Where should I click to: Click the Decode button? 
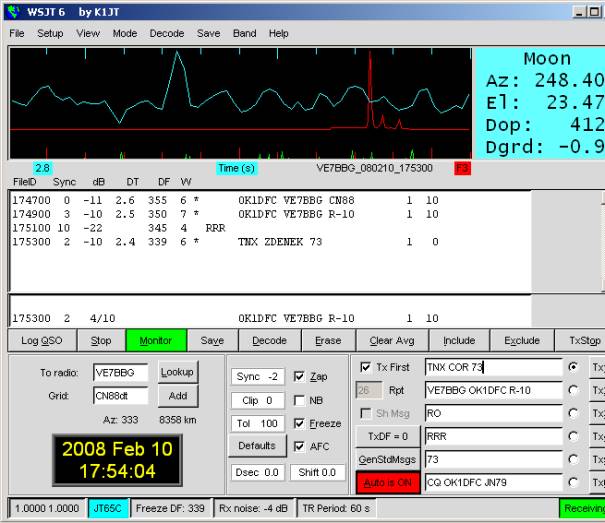click(x=269, y=340)
